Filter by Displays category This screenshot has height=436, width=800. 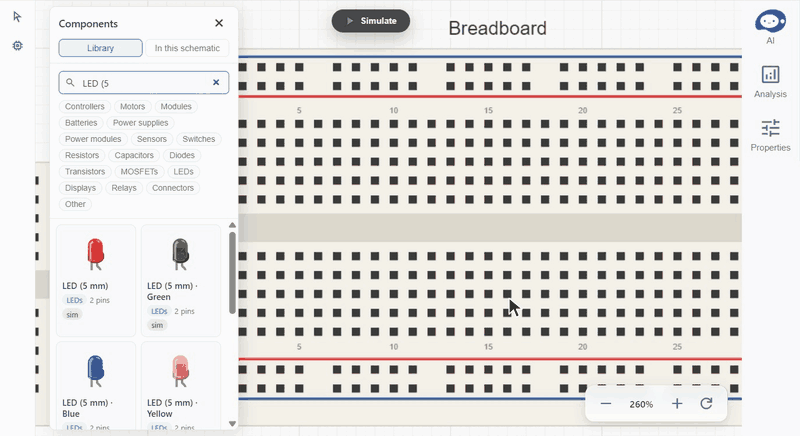[81, 188]
